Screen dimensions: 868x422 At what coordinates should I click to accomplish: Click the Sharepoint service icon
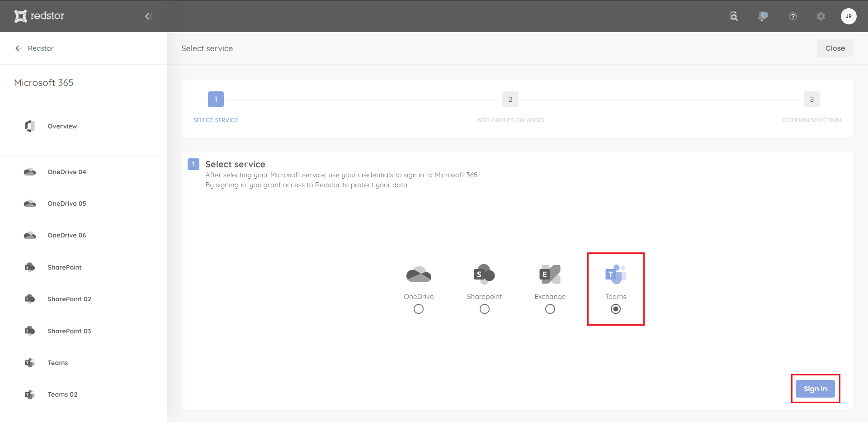tap(484, 274)
